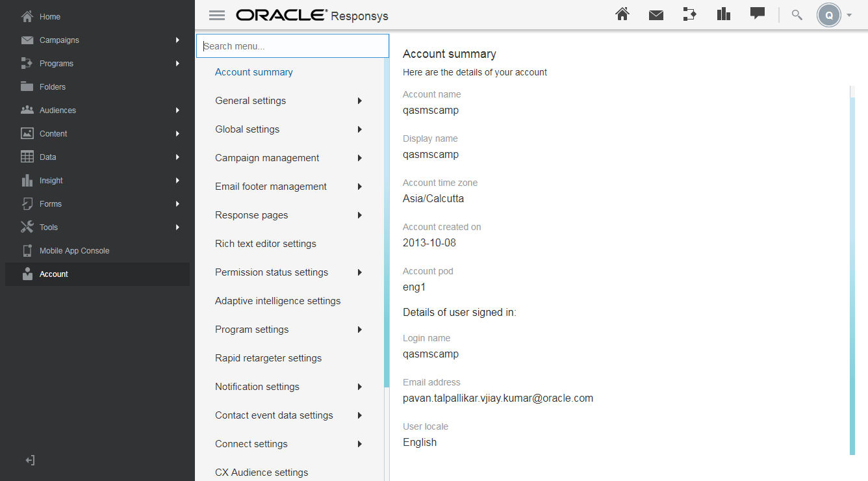The height and width of the screenshot is (481, 868).
Task: Open the user avatar account menu
Action: [828, 14]
